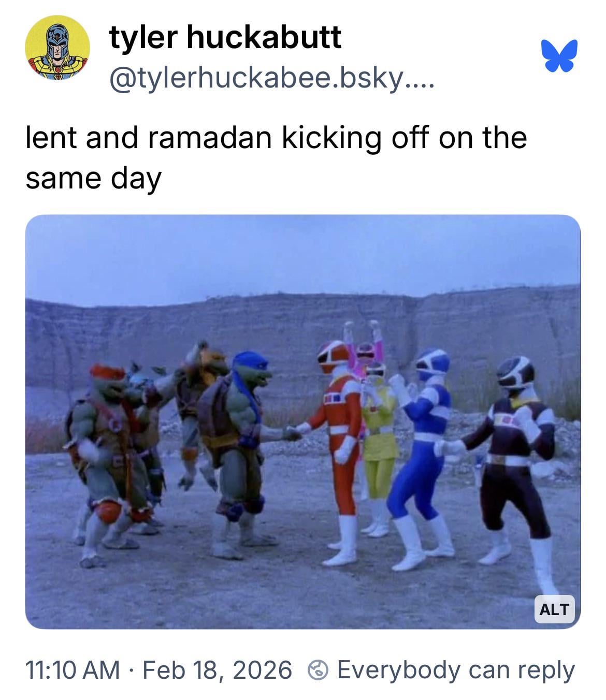Open the ALT text badge on the image

[x=554, y=609]
